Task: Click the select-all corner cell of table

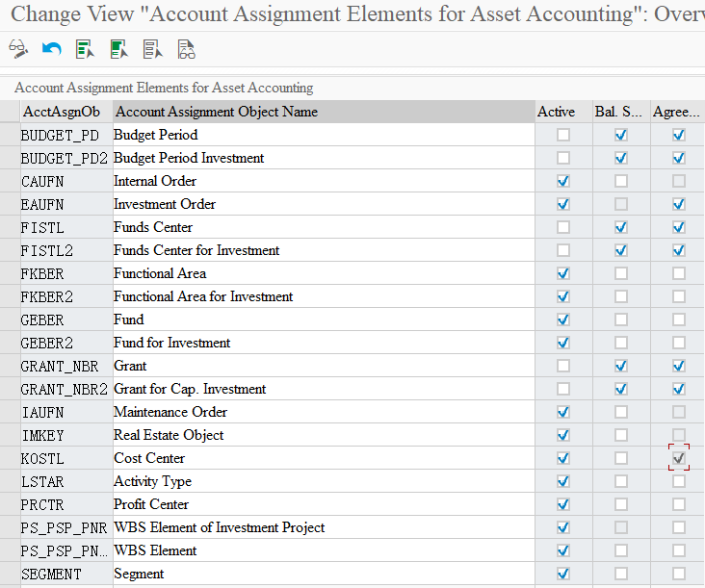Action: [x=10, y=112]
